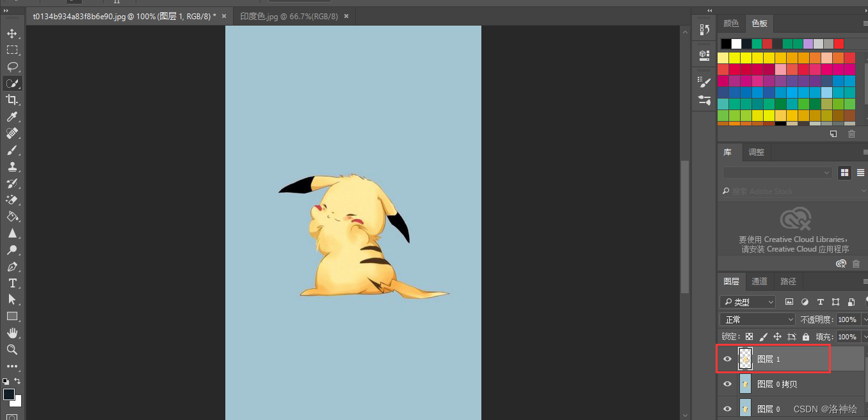Select the Rectangular Marquee tool
This screenshot has width=868, height=420.
pos(12,49)
